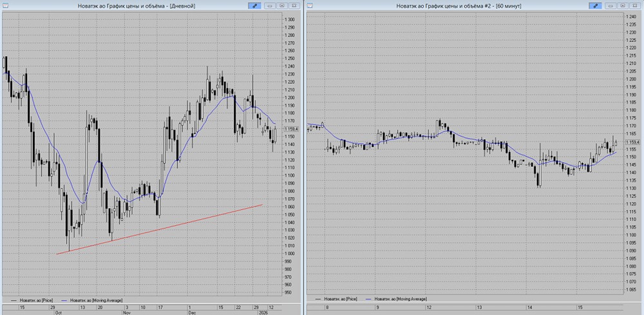Open the 60-minute chart window's system menu icon
This screenshot has width=644, height=315.
tap(310, 6)
